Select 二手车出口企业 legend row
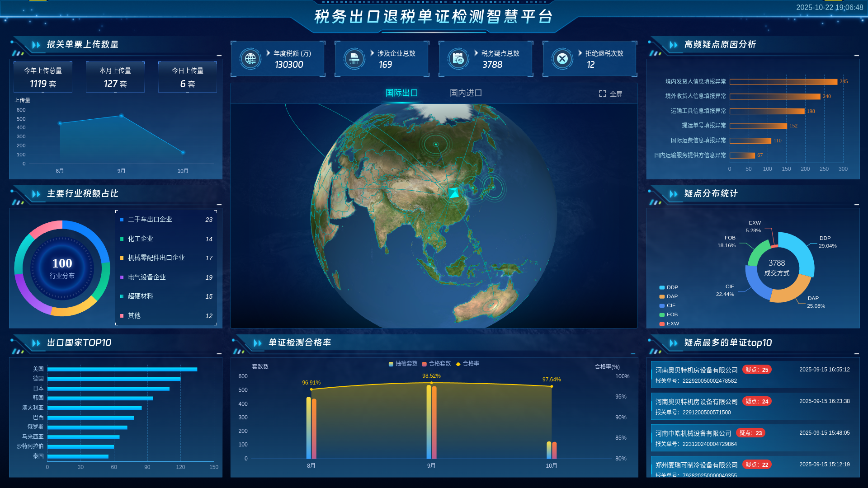This screenshot has width=868, height=488. click(150, 220)
